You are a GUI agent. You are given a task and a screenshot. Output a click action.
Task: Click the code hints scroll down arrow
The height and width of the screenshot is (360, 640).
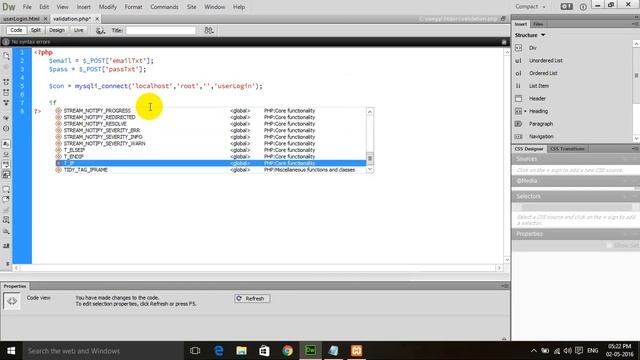tap(370, 169)
